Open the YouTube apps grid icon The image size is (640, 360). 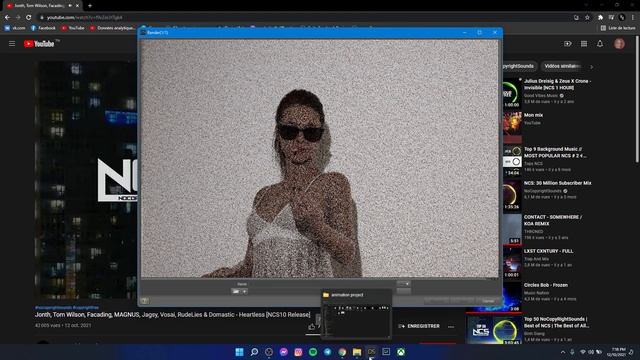click(584, 44)
